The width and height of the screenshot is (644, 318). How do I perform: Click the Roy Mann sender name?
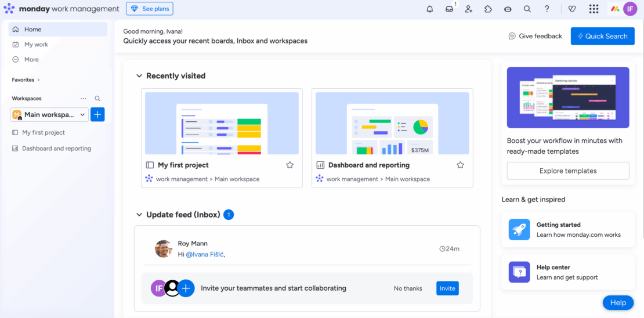(x=193, y=244)
